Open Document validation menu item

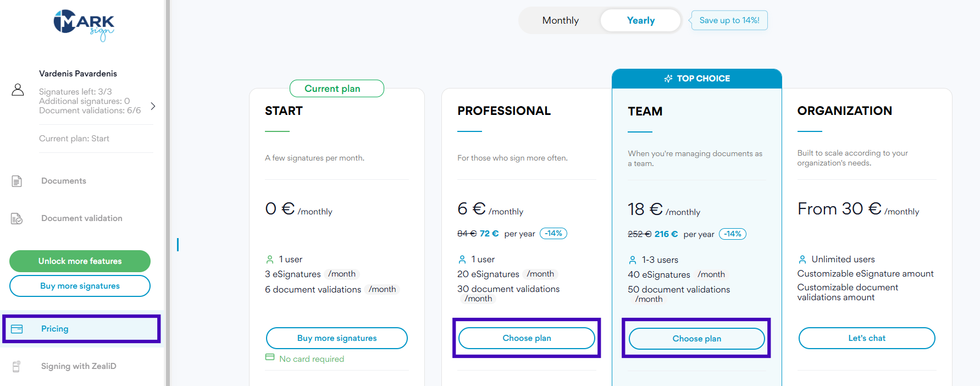click(x=81, y=218)
